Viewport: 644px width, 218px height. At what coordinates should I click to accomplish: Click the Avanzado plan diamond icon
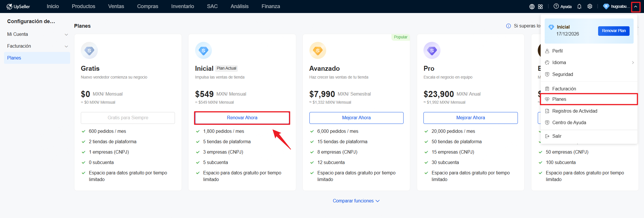[318, 51]
